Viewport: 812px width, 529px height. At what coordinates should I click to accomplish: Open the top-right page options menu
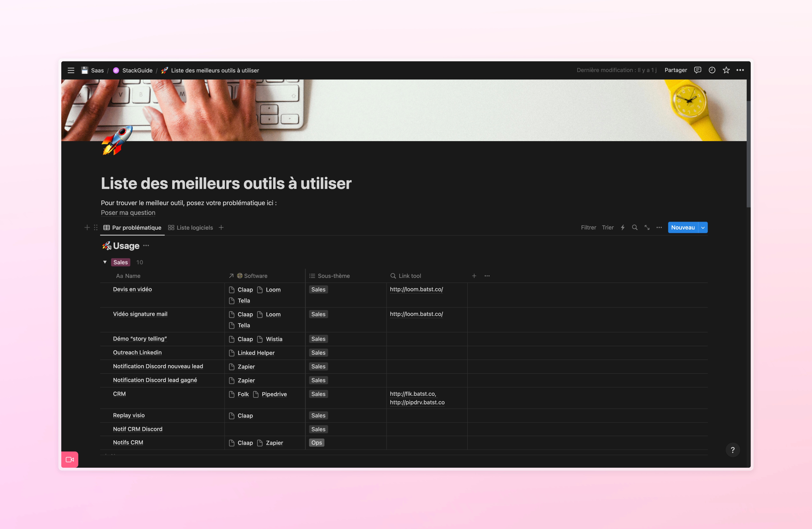click(x=740, y=70)
